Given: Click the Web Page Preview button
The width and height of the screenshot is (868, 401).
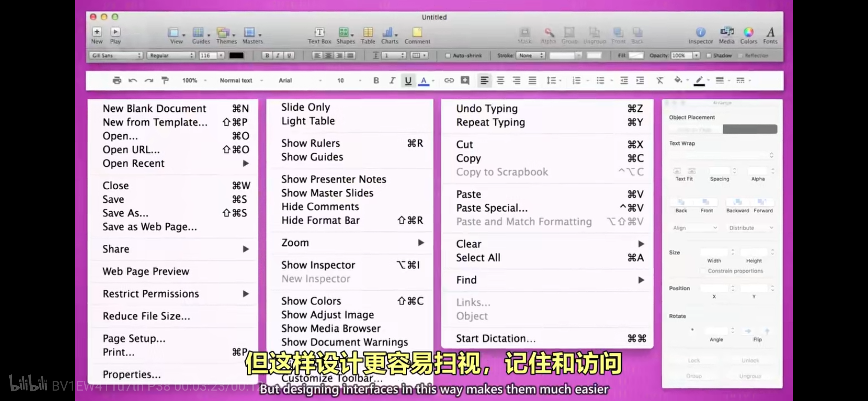Looking at the screenshot, I should click(145, 271).
